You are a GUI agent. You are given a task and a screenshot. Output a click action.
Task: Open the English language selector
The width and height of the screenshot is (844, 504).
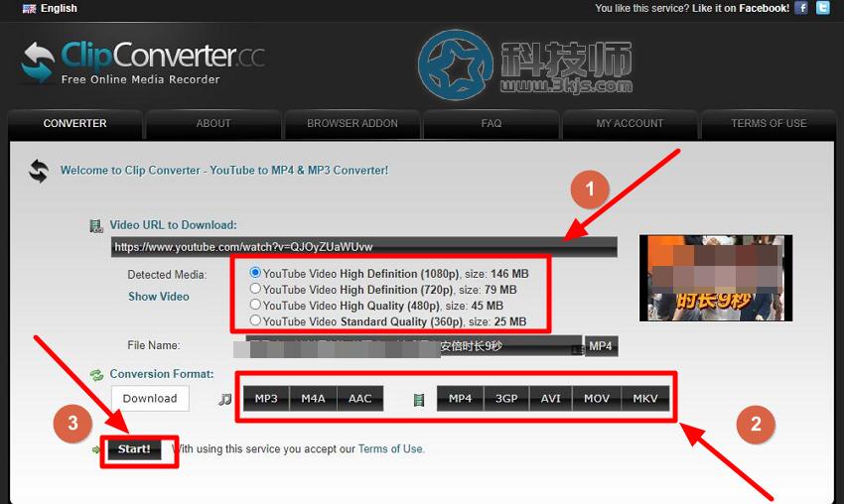click(x=59, y=8)
